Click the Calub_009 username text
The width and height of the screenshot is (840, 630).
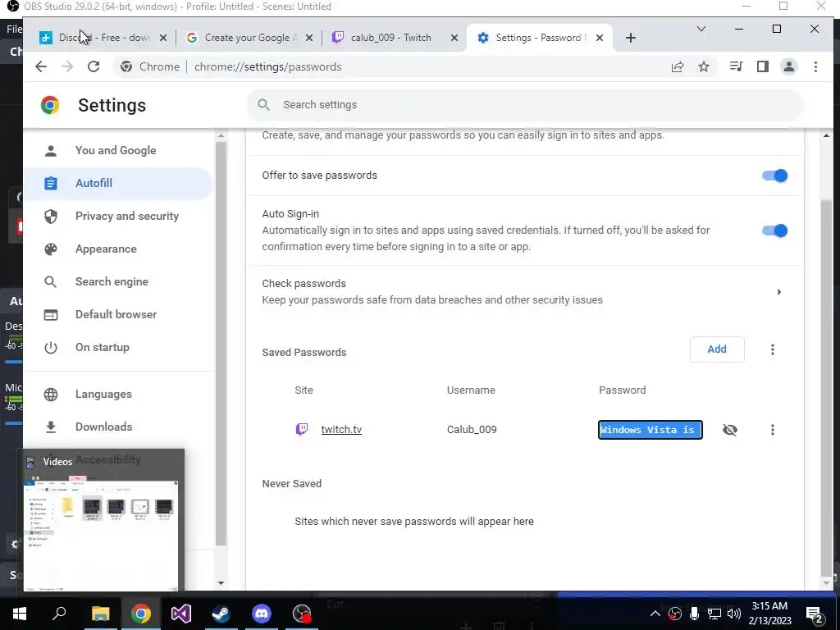point(472,430)
